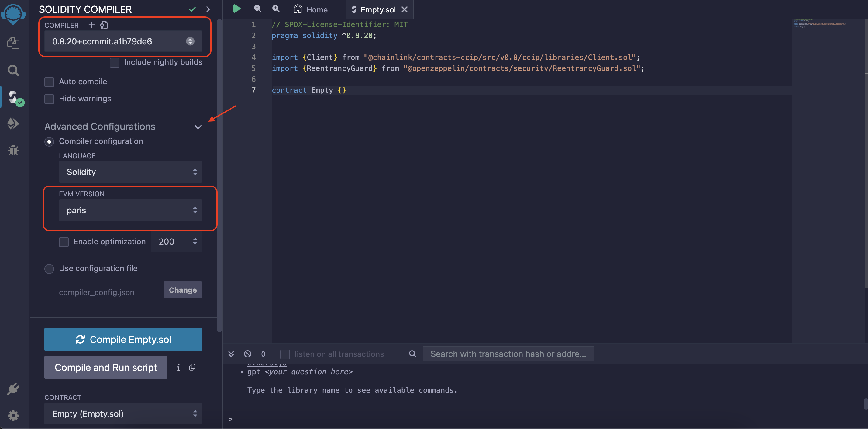Image resolution: width=868 pixels, height=429 pixels.
Task: Add a custom compiler with plus icon
Action: (91, 25)
